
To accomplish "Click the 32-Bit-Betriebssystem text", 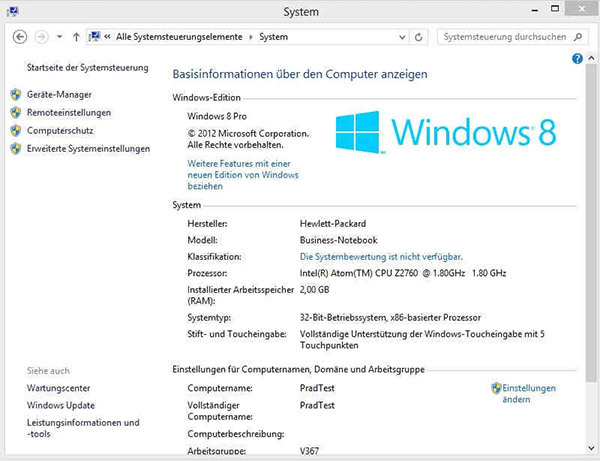I will 343,318.
